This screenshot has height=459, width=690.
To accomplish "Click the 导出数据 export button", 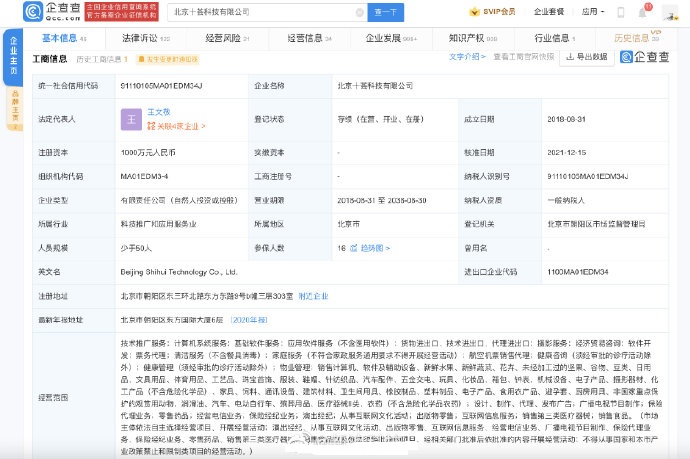I will pyautogui.click(x=585, y=58).
